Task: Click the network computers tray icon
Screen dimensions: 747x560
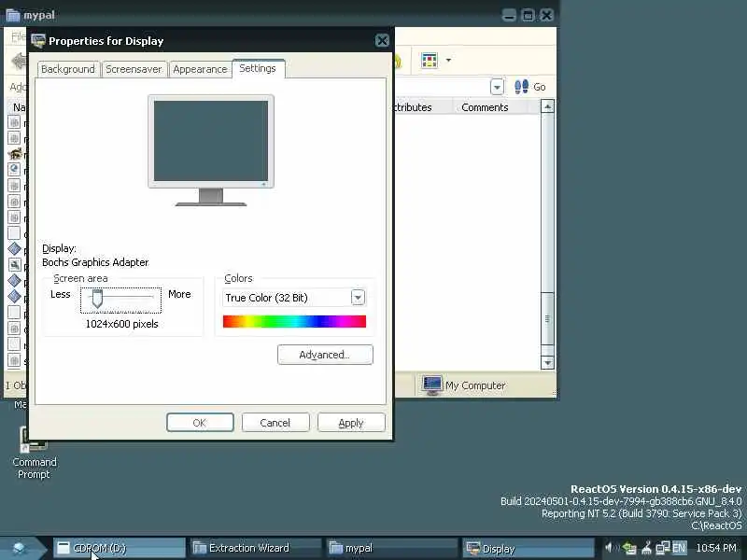Action: click(663, 548)
